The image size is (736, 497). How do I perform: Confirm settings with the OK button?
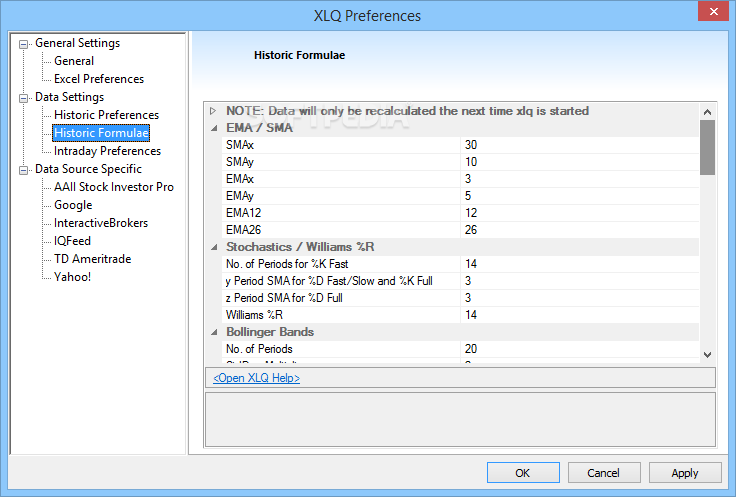coord(523,473)
